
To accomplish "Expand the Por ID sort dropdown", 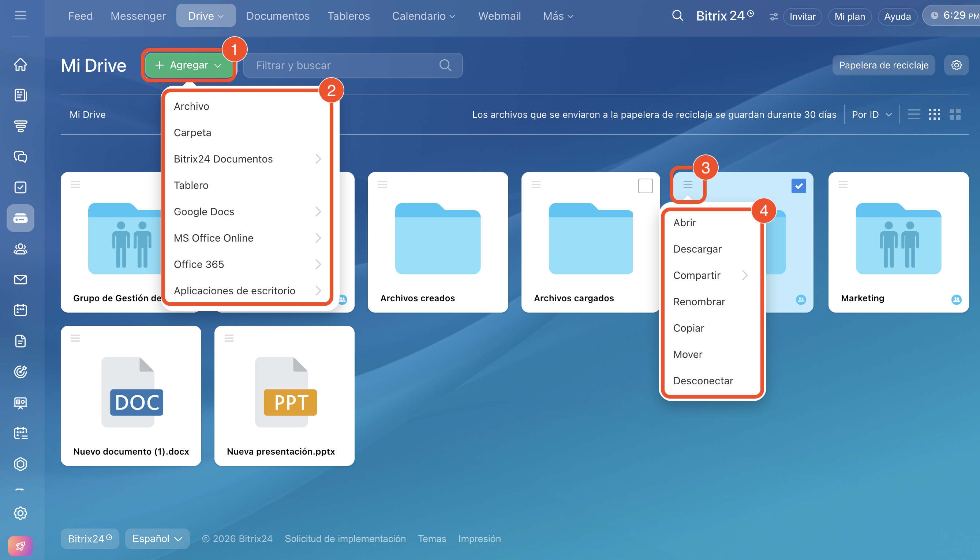I will click(x=871, y=115).
